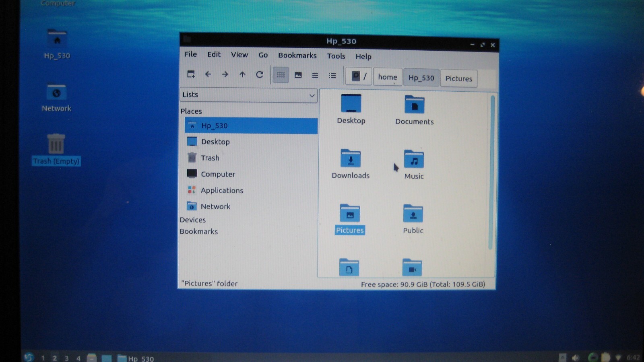
Task: Switch to compact view mode
Action: click(315, 75)
